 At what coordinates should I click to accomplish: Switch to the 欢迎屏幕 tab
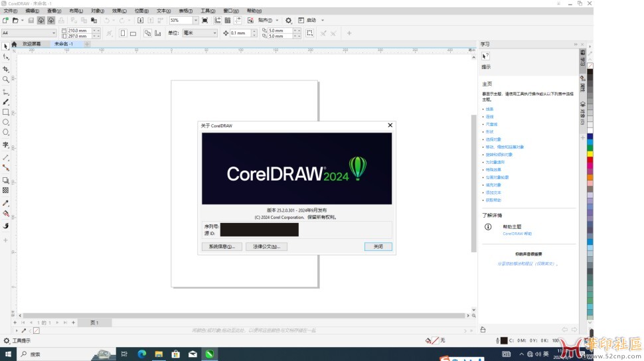coord(32,44)
